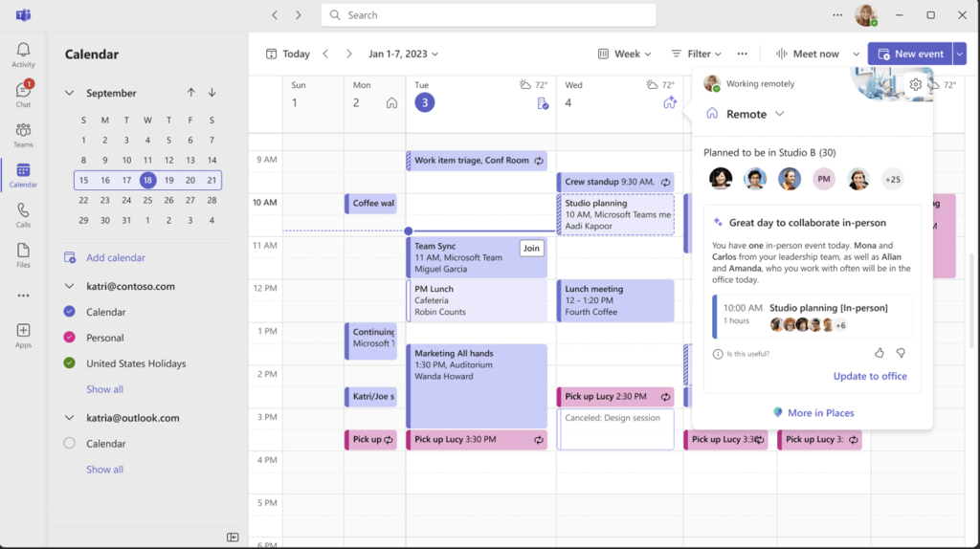980x549 pixels.
Task: Open the Activity feed in sidebar
Action: [x=23, y=55]
